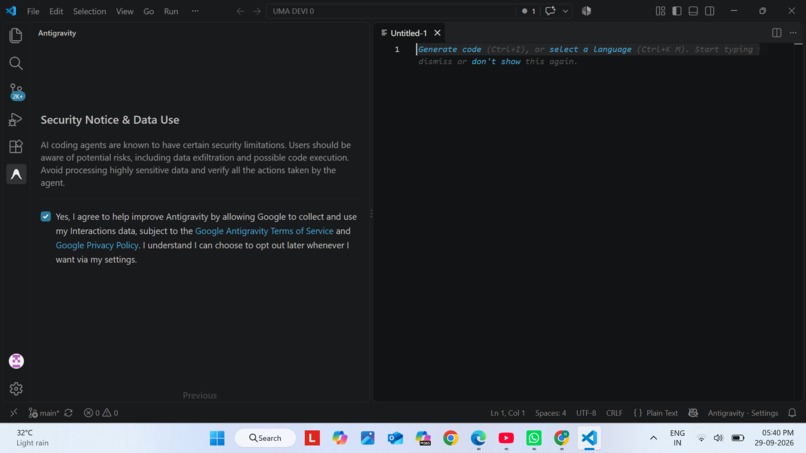
Task: Open the Extensions view
Action: pos(16,147)
